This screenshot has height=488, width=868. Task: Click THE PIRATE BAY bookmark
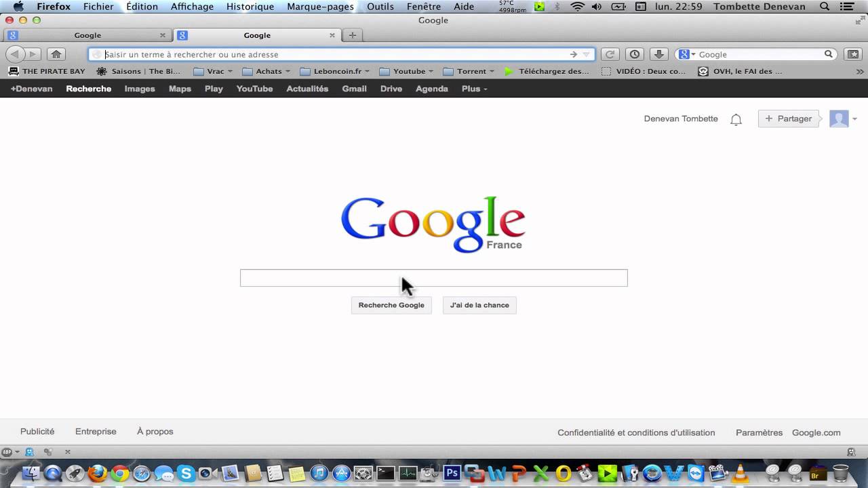47,71
